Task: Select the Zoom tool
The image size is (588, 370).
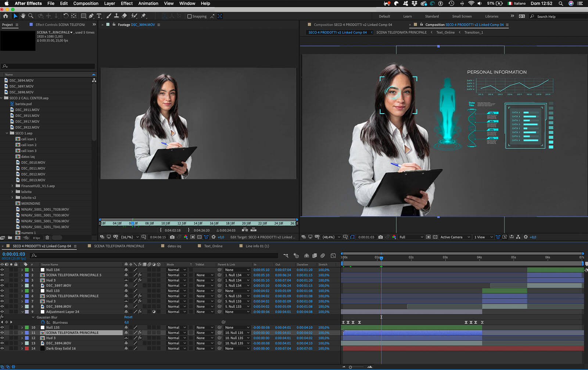Action: [x=31, y=16]
